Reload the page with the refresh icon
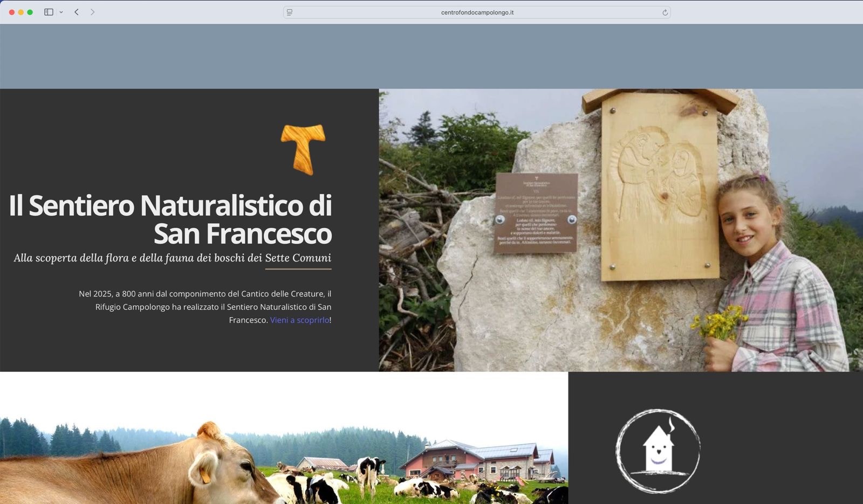863x504 pixels. [665, 12]
